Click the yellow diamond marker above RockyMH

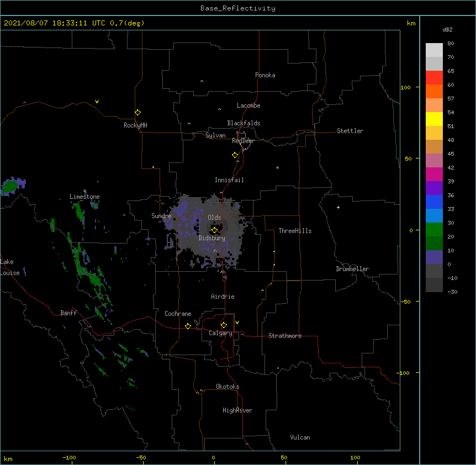click(x=137, y=113)
